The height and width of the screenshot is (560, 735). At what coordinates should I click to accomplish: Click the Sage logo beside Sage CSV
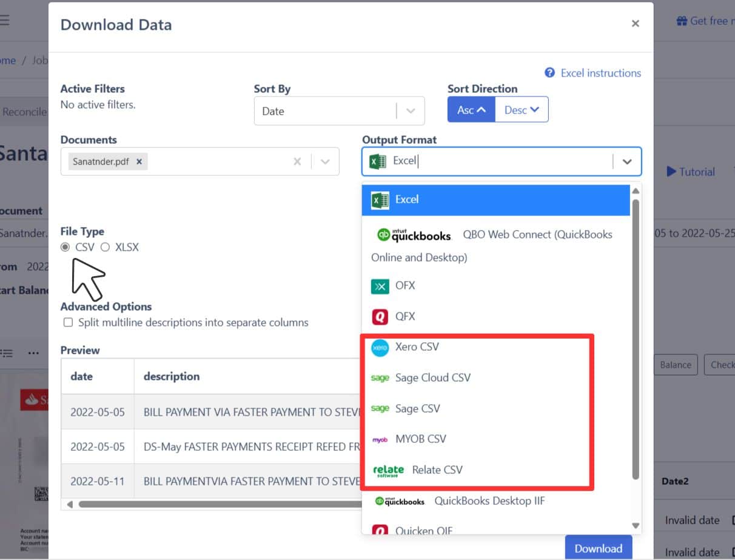point(380,409)
